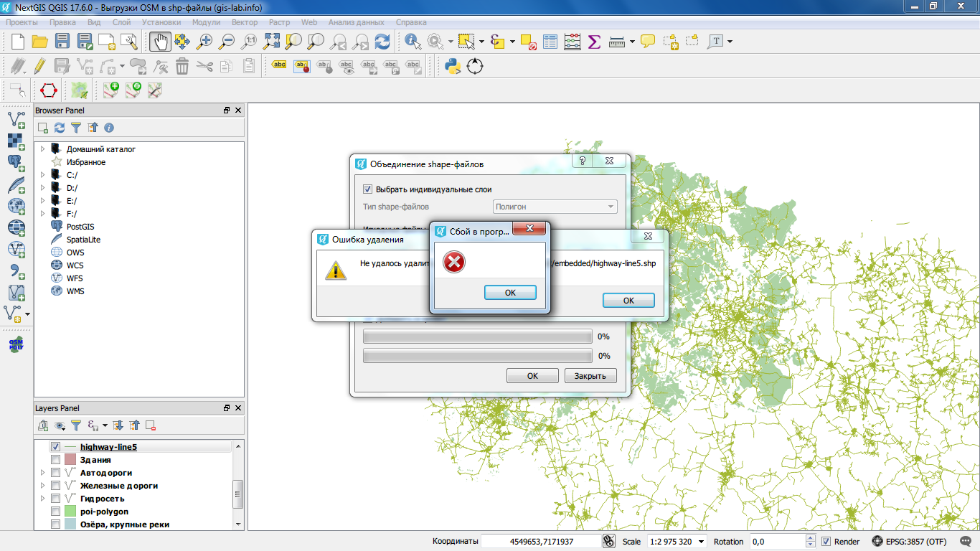The width and height of the screenshot is (980, 551).
Task: Open the attribute table icon
Action: 550,42
